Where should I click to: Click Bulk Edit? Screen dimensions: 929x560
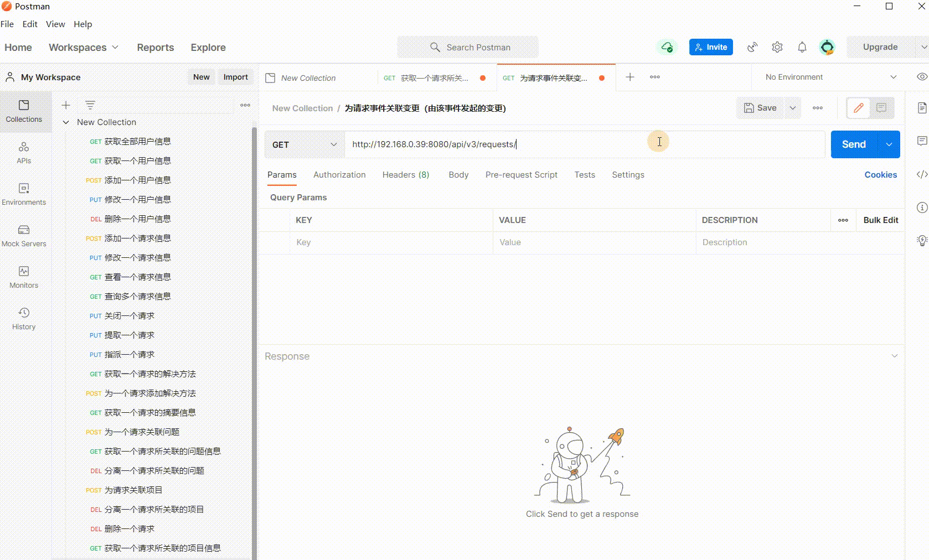[x=880, y=220]
